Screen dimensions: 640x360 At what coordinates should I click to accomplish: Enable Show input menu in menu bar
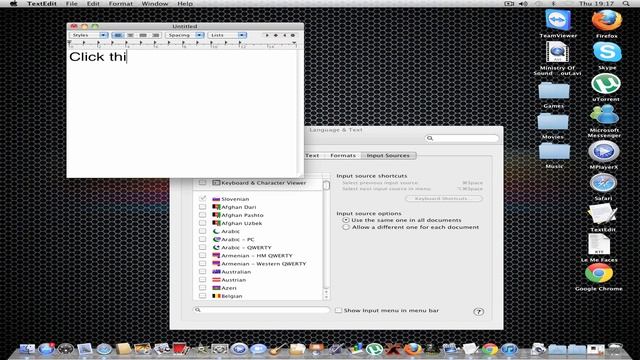338,310
